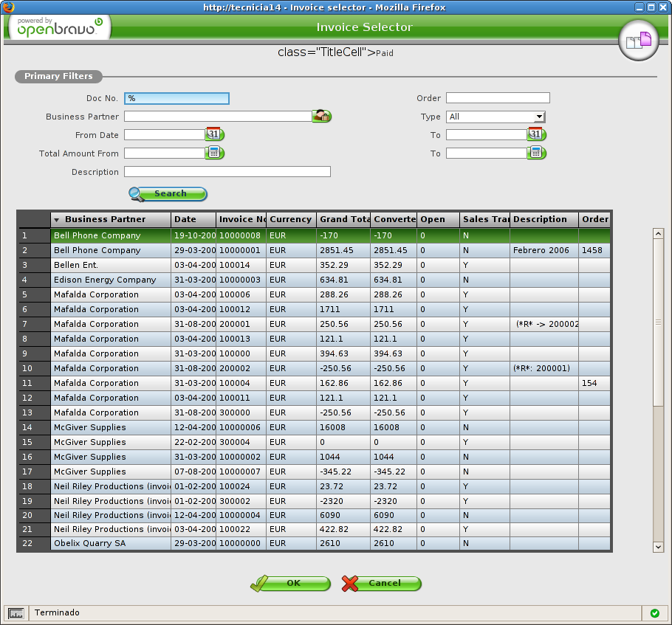Select the Edison Energy Company invoice row
The image size is (672, 625).
pyautogui.click(x=105, y=280)
